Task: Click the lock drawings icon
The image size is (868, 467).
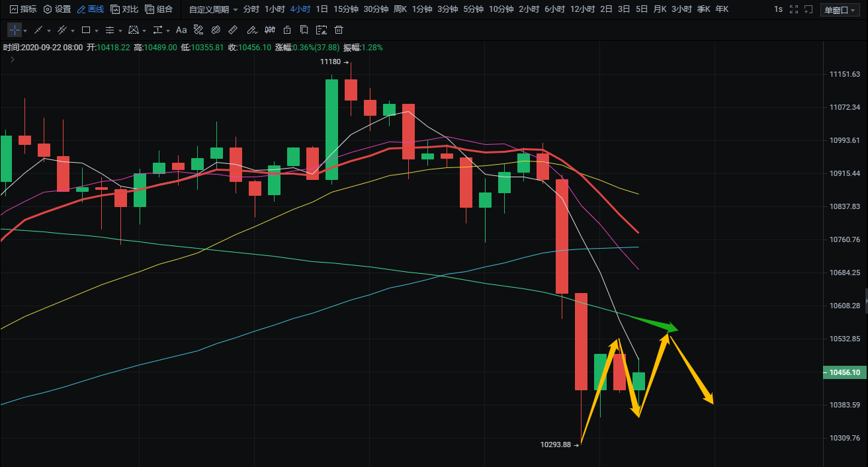Action: 286,30
